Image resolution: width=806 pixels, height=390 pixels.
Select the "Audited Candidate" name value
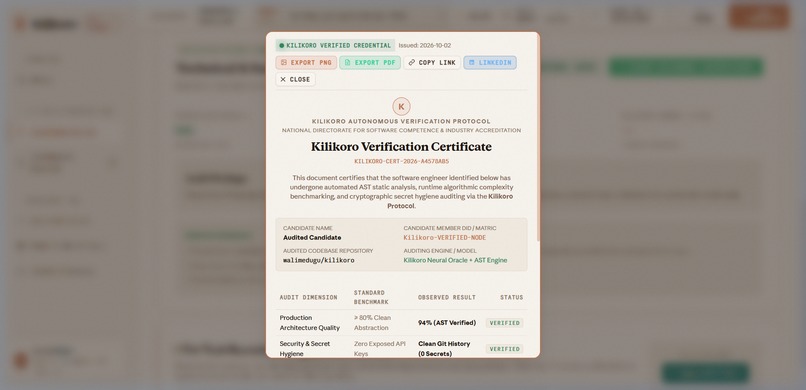pos(312,237)
